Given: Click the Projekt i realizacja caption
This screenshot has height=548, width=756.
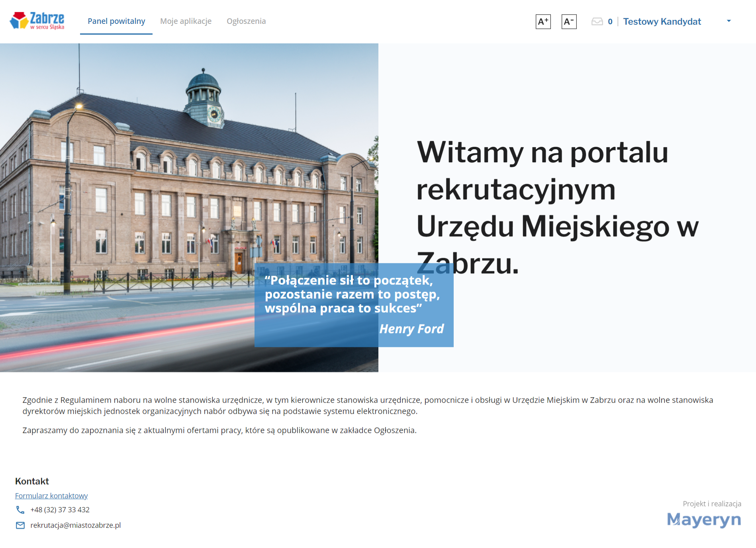Looking at the screenshot, I should click(712, 504).
